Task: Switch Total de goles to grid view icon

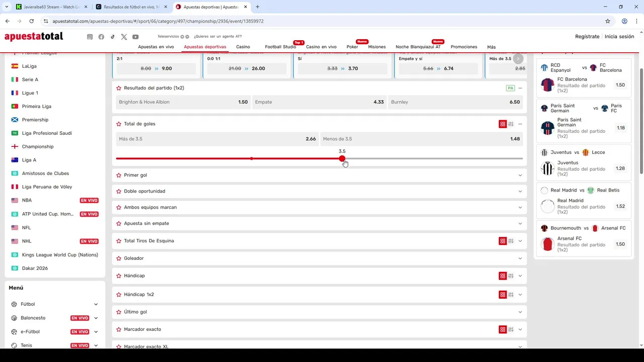Action: coord(503,124)
